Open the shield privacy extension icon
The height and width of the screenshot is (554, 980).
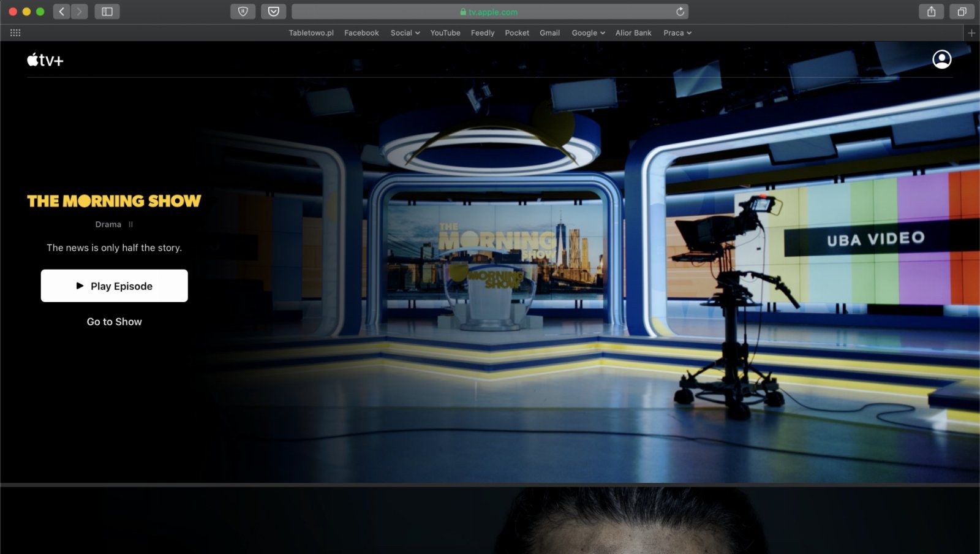243,12
